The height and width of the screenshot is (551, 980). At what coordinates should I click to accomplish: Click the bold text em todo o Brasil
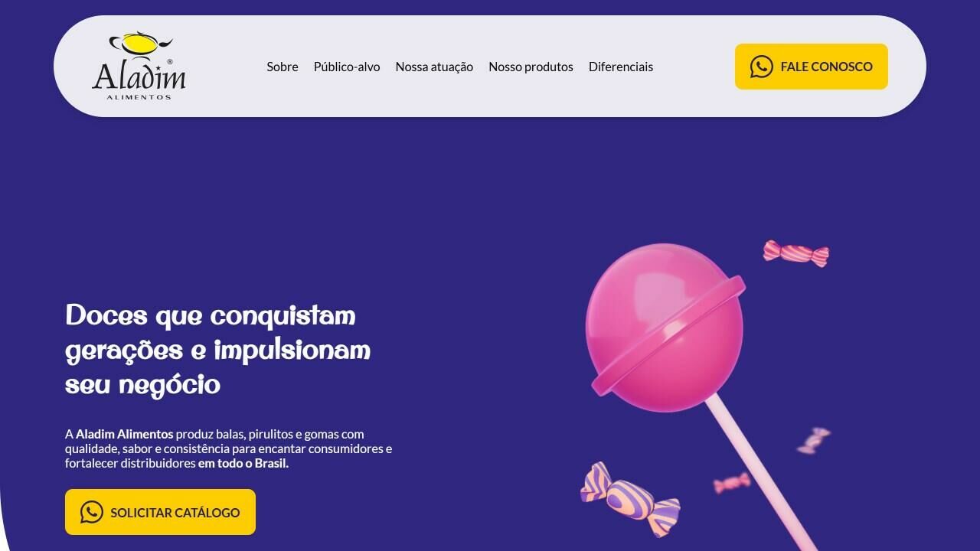point(243,463)
